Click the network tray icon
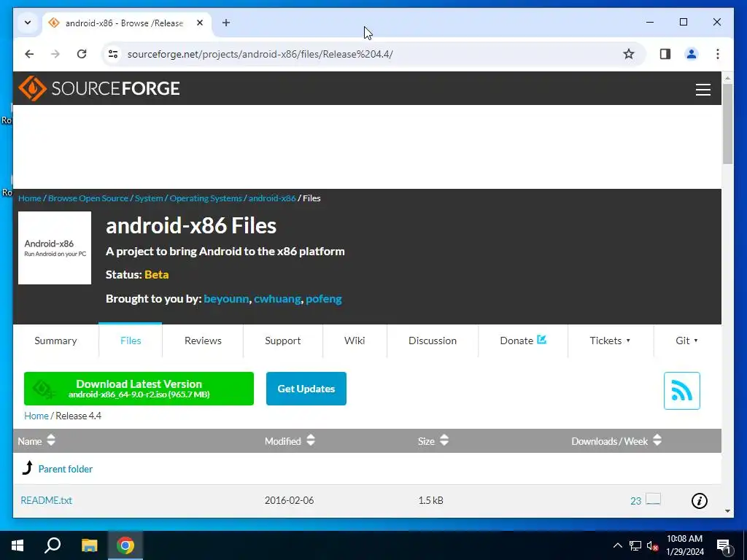Viewport: 747px width, 560px height. point(635,545)
